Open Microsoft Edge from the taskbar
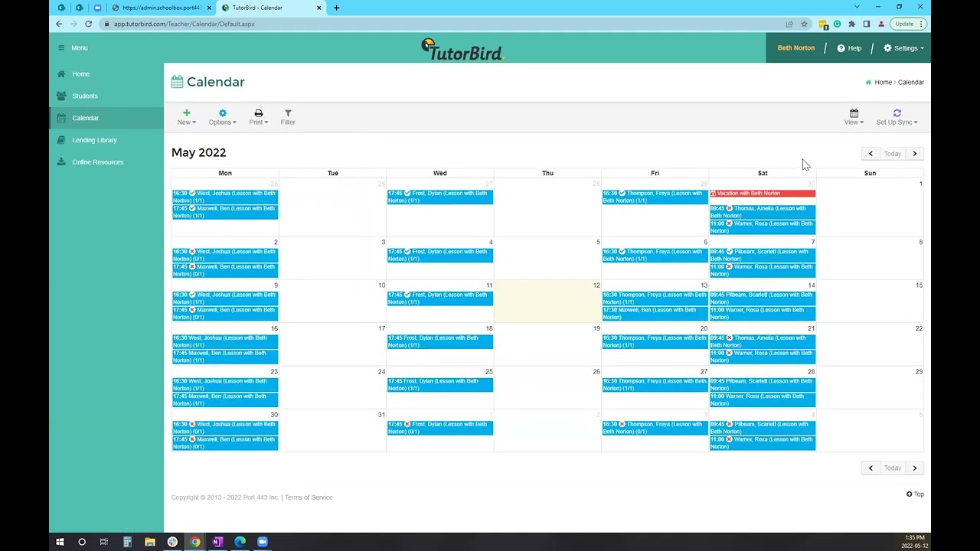The width and height of the screenshot is (980, 551). tap(240, 542)
